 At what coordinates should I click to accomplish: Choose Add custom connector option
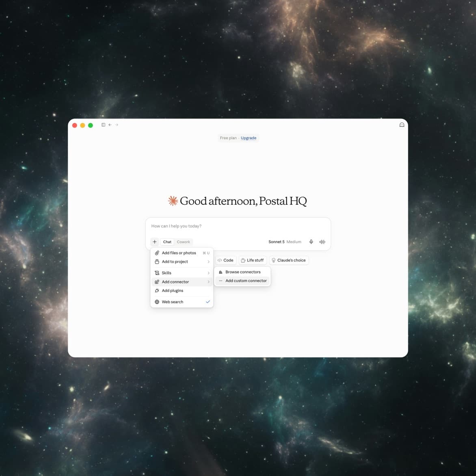coord(242,281)
